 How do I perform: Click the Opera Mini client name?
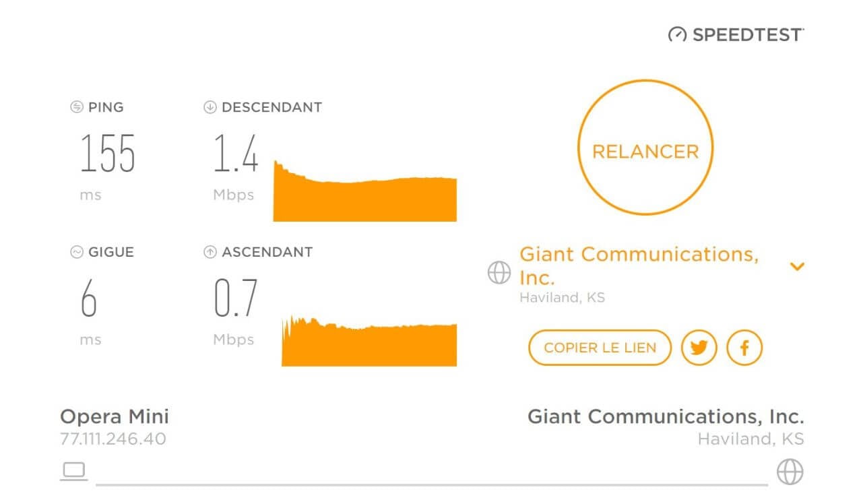coord(115,417)
